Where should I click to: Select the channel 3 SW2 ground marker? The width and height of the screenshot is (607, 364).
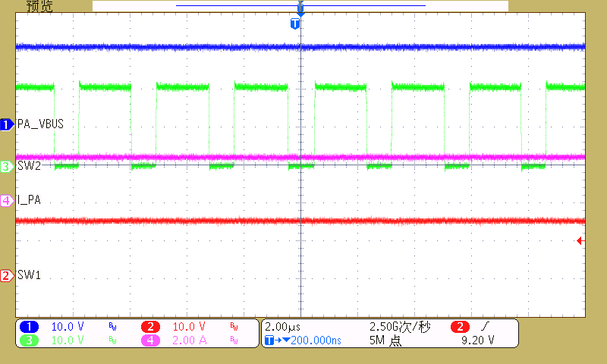(x=7, y=166)
